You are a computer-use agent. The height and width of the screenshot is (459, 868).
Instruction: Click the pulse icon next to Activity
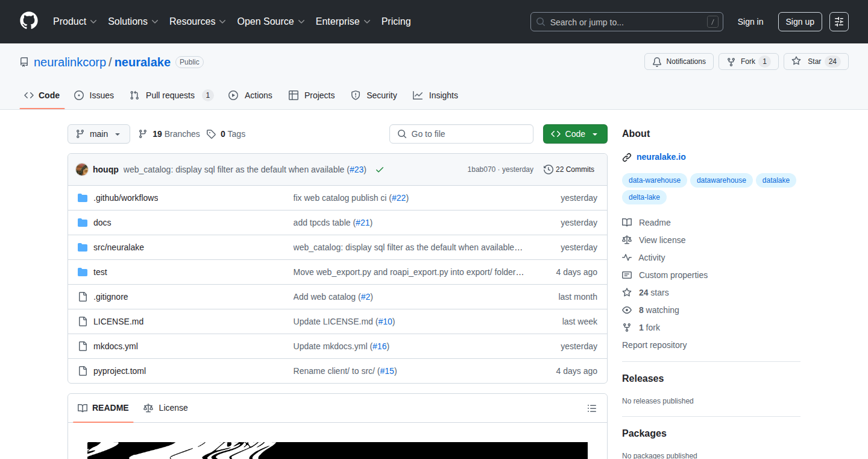pyautogui.click(x=627, y=258)
